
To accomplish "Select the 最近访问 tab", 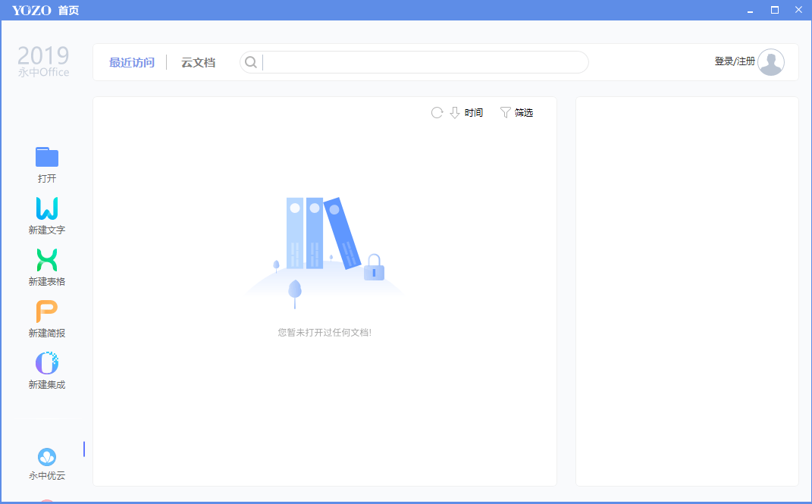I will 132,62.
